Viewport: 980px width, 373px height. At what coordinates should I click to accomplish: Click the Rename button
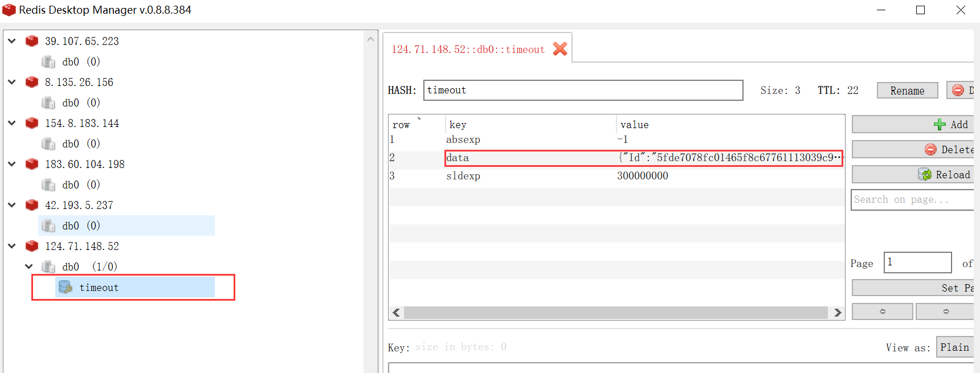point(907,91)
